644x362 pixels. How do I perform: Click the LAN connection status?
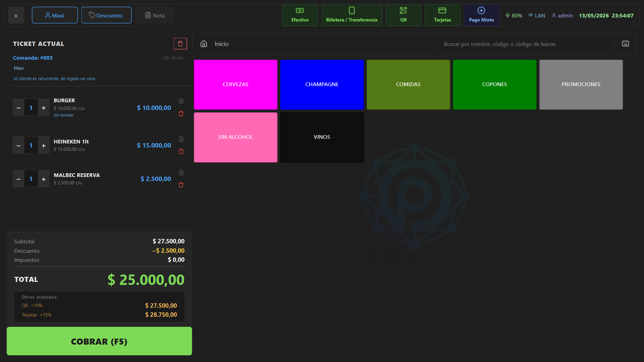537,15
